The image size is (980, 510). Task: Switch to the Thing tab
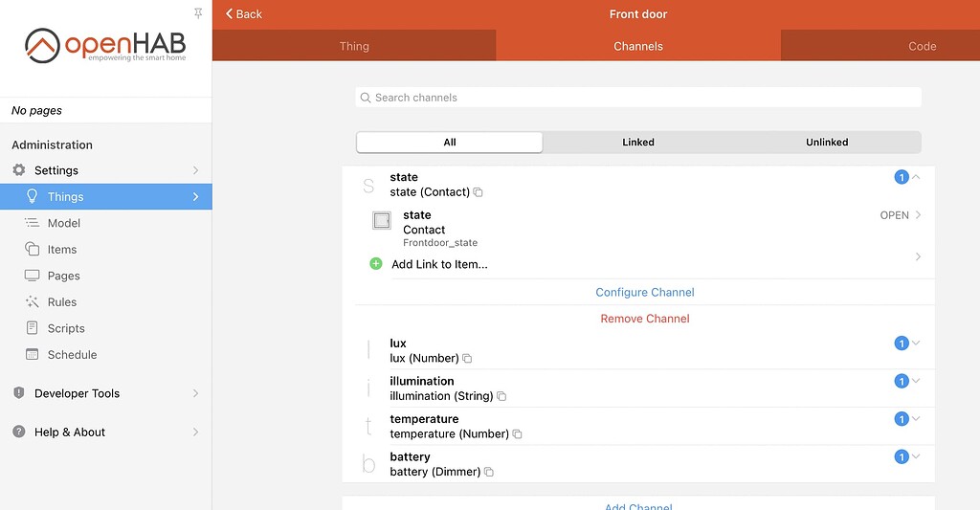click(x=354, y=46)
